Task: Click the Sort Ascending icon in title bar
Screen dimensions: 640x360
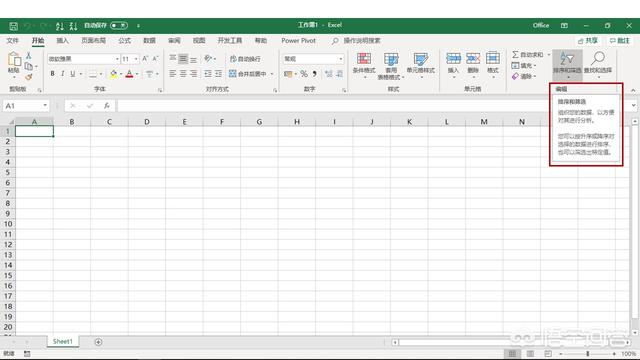Action: 60,26
